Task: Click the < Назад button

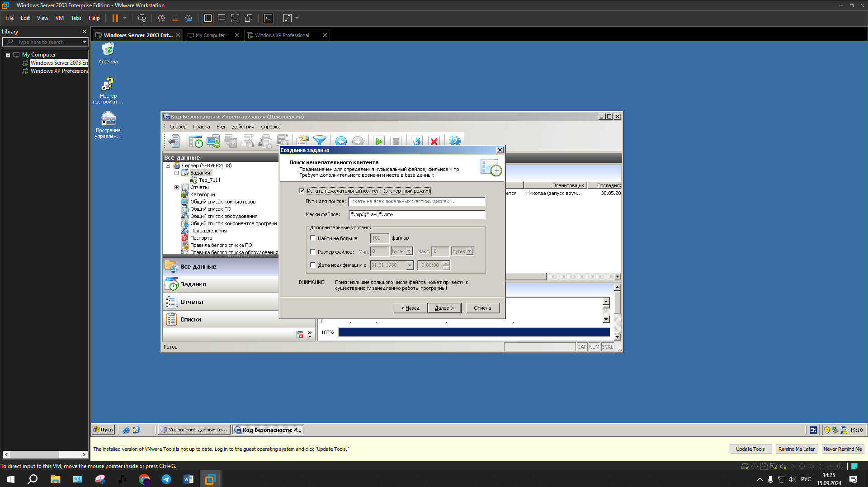Action: point(410,308)
